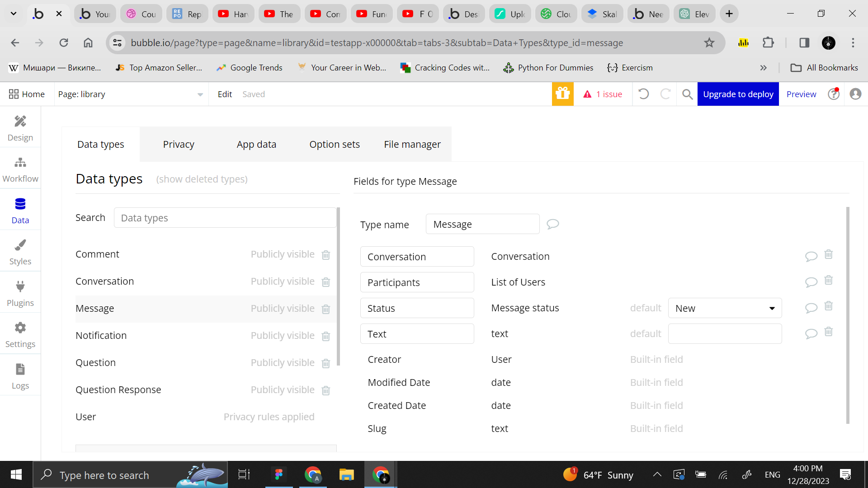
Task: Switch to the Option sets tab
Action: point(334,145)
